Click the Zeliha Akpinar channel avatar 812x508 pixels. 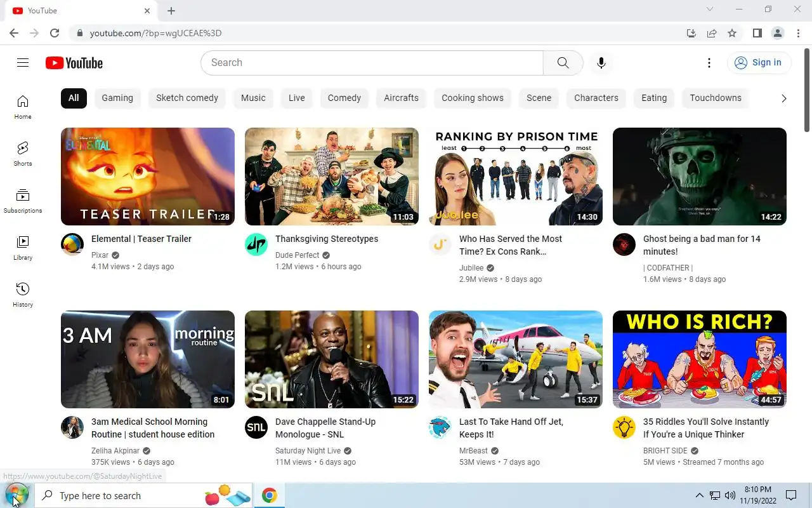pyautogui.click(x=72, y=427)
